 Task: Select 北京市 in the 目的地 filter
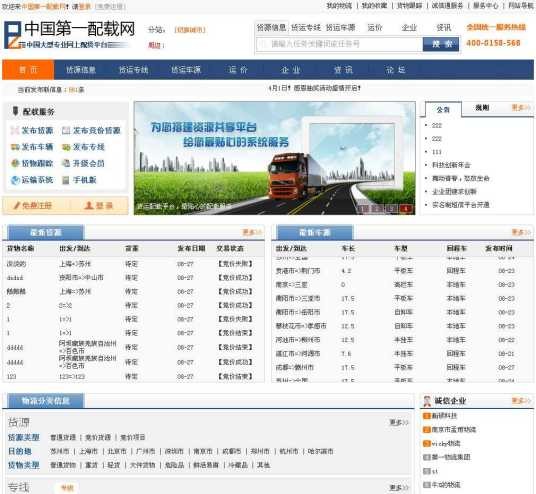pyautogui.click(x=117, y=451)
